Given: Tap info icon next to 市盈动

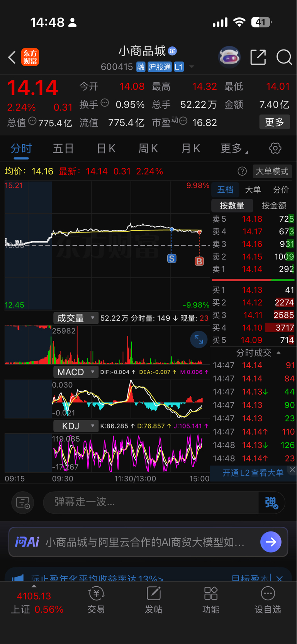Looking at the screenshot, I should click(183, 121).
